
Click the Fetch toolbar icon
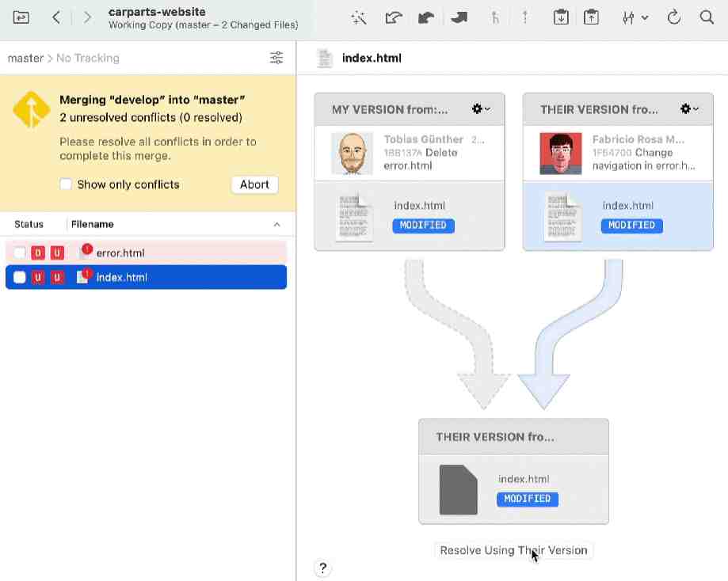point(393,17)
